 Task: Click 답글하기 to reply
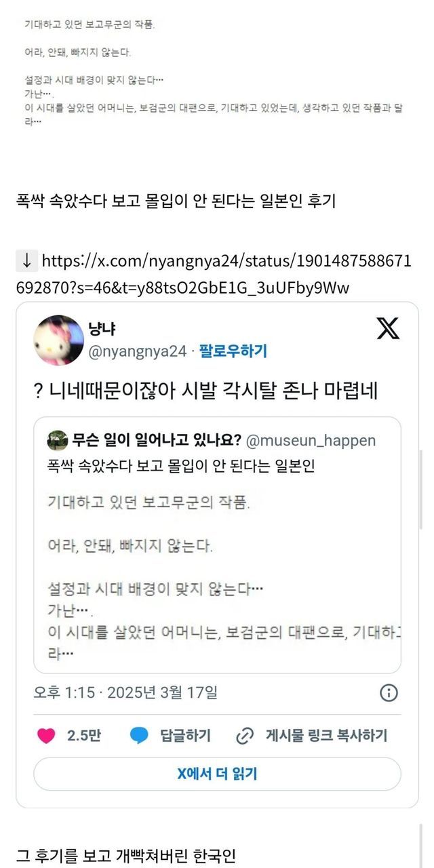click(185, 736)
